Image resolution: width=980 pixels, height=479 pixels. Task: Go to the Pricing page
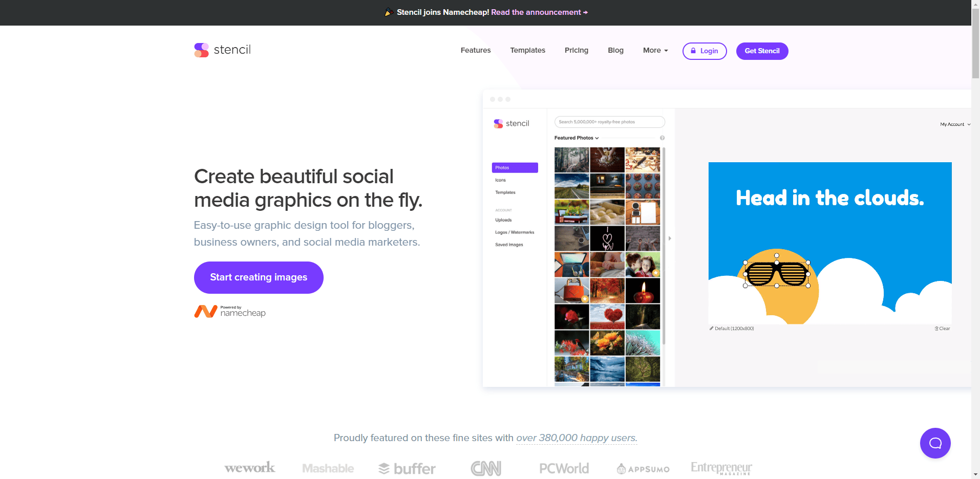(576, 50)
